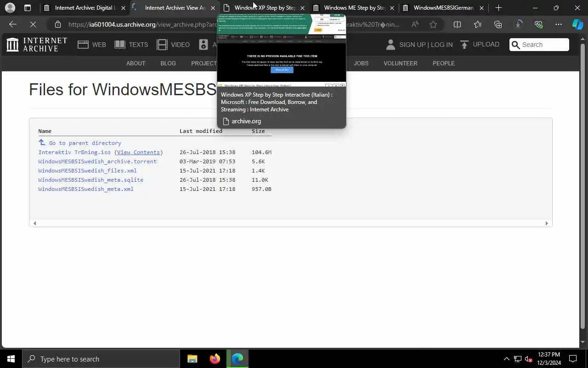Open WindowsMESBSISwedish_meta.sqlite
This screenshot has height=368, width=588.
tap(91, 180)
